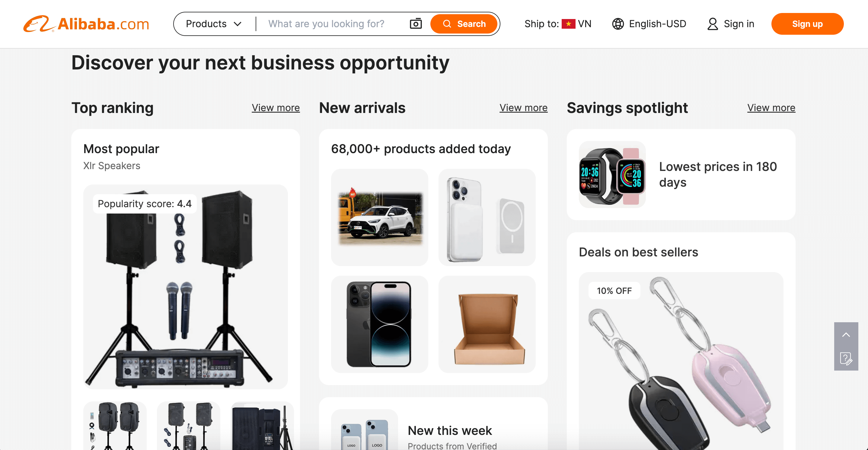Click the user profile icon
Screen dimensions: 868x450
point(712,24)
